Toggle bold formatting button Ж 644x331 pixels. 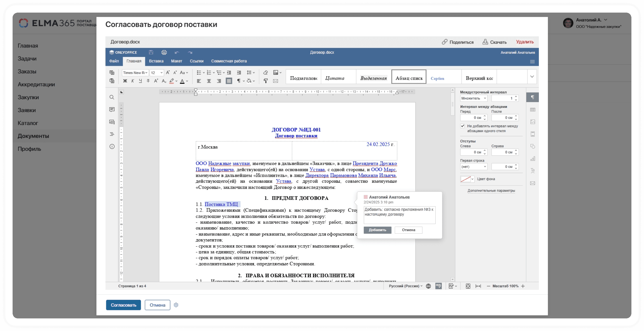125,81
